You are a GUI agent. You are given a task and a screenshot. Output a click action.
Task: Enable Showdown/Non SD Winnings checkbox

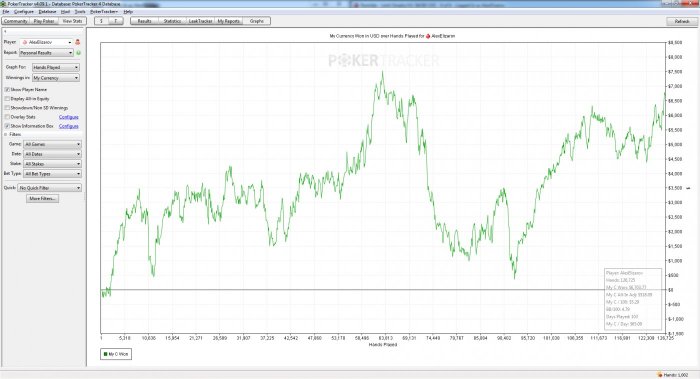(x=7, y=108)
